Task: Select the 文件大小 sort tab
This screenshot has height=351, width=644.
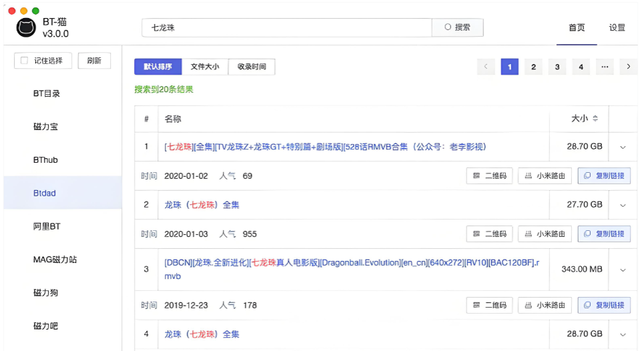Action: [x=204, y=67]
